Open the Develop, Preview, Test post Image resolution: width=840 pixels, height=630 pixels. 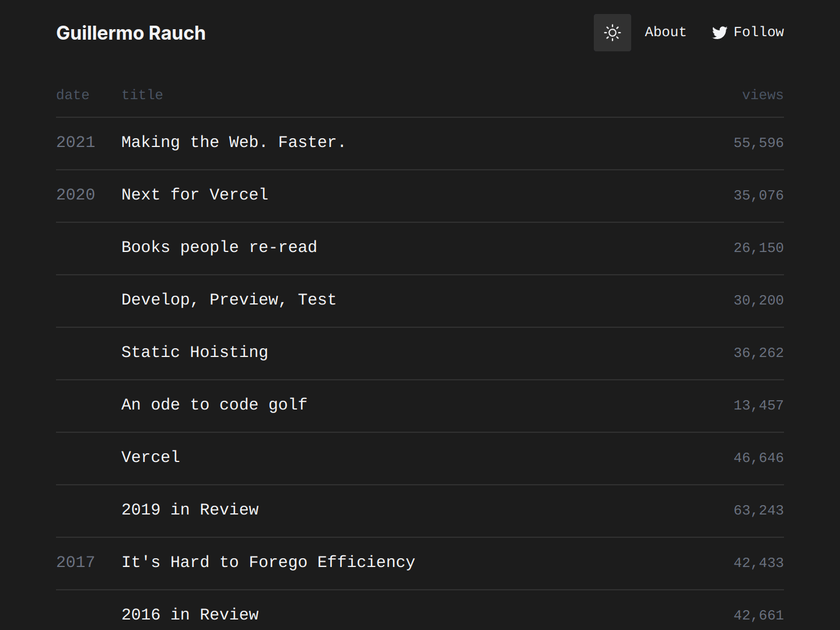[x=229, y=300]
